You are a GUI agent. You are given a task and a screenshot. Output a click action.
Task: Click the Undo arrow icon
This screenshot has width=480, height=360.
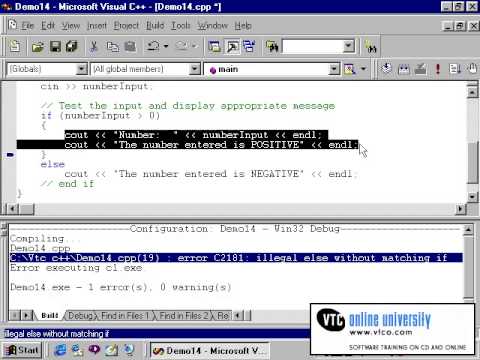(x=153, y=46)
